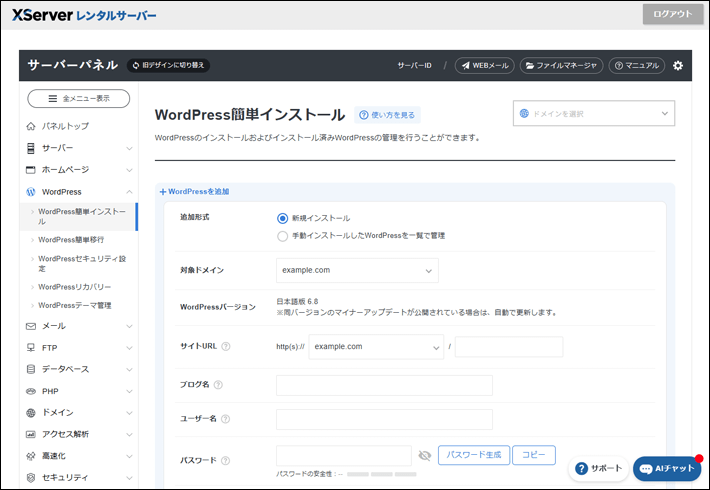Click the help icon beside ブログ名
This screenshot has width=710, height=490.
218,385
